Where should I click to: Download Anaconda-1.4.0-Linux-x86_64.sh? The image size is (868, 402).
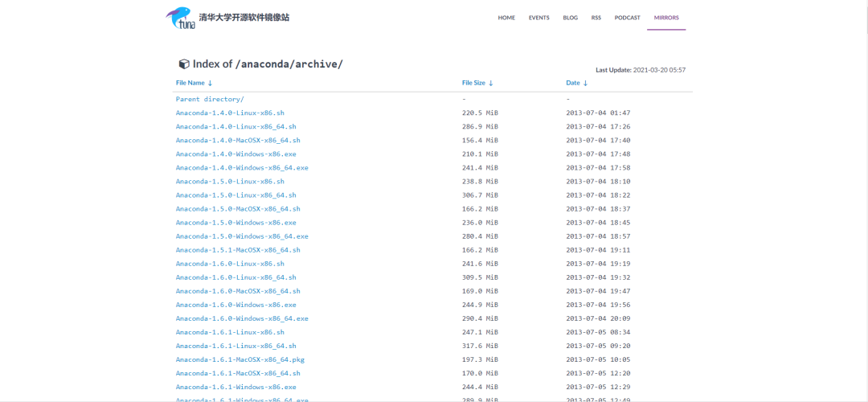coord(235,126)
